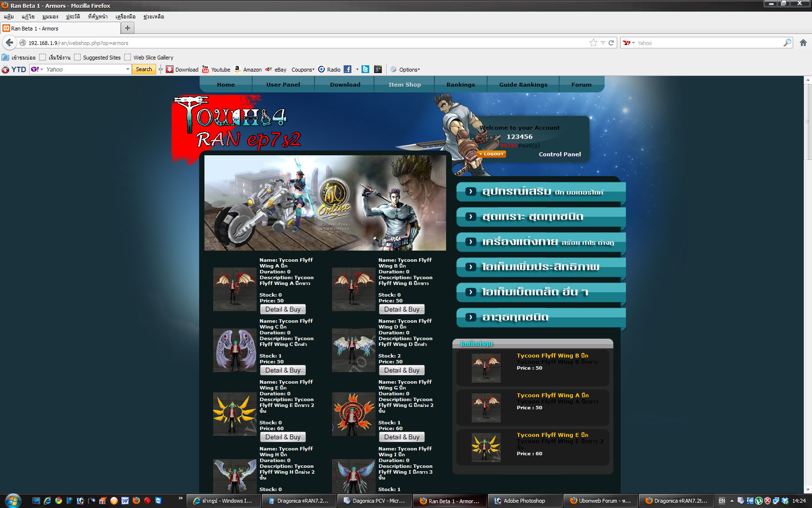The width and height of the screenshot is (812, 508).
Task: Open the Download navigation tab
Action: click(x=345, y=85)
